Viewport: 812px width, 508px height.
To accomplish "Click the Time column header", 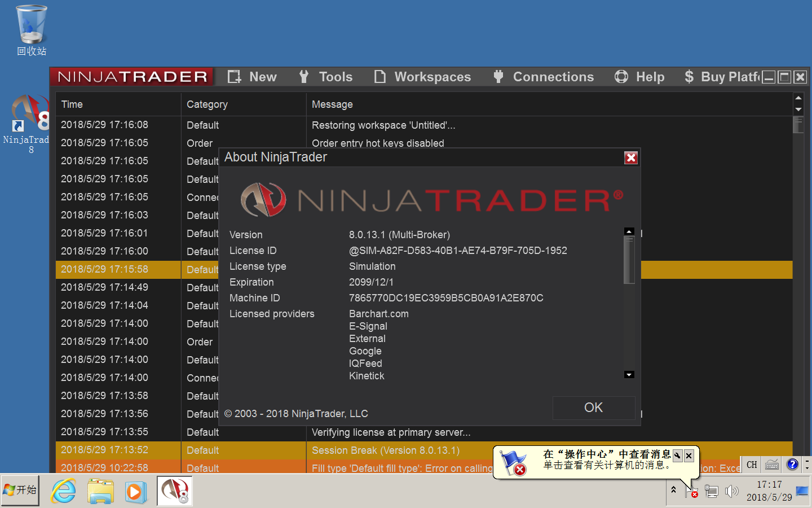I will [118, 104].
